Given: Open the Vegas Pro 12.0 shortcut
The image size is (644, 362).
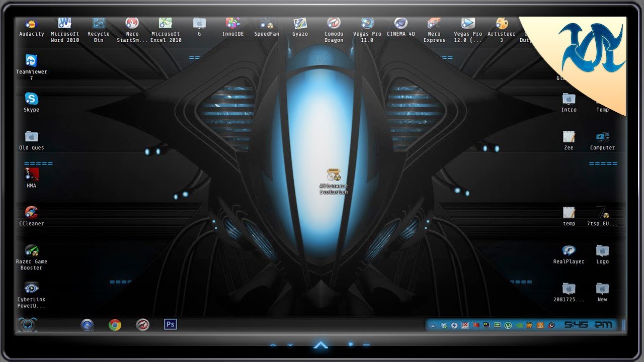Looking at the screenshot, I should pyautogui.click(x=468, y=30).
